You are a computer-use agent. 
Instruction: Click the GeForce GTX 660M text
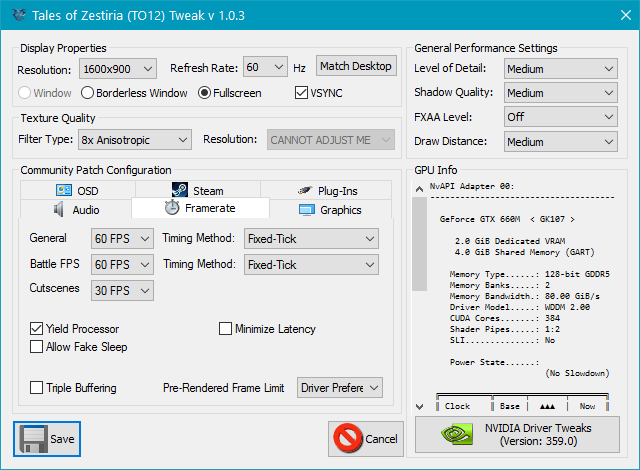(507, 219)
